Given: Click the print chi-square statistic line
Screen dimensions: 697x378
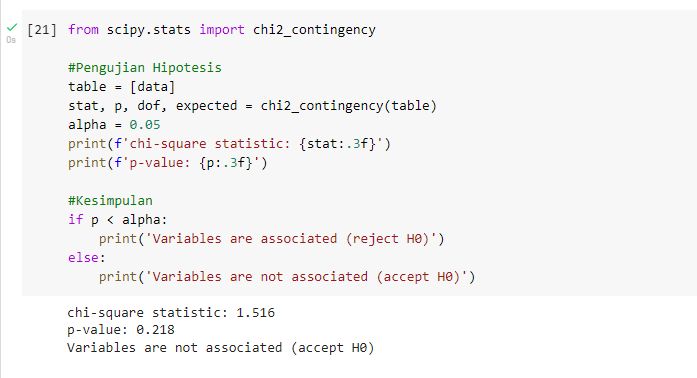Looking at the screenshot, I should tap(229, 144).
